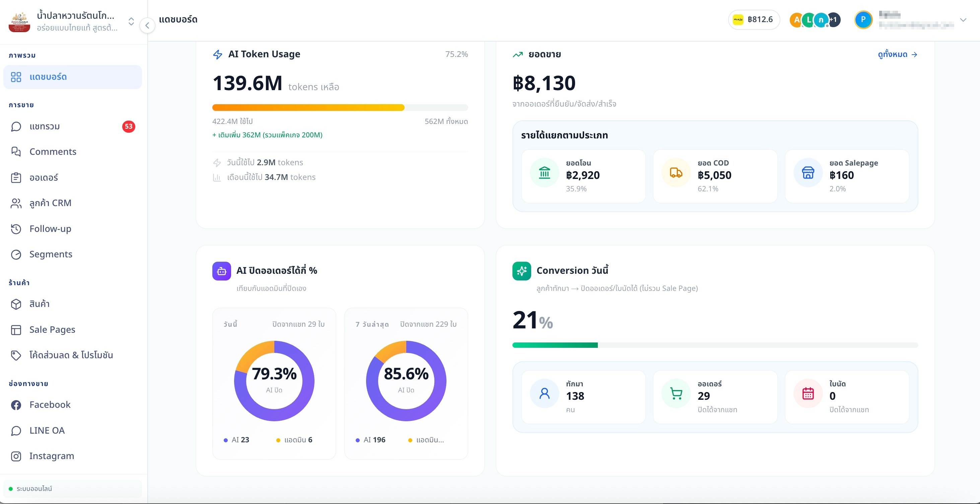
Task: Click the shopping cart icon for ออเดอร์
Action: (x=676, y=393)
